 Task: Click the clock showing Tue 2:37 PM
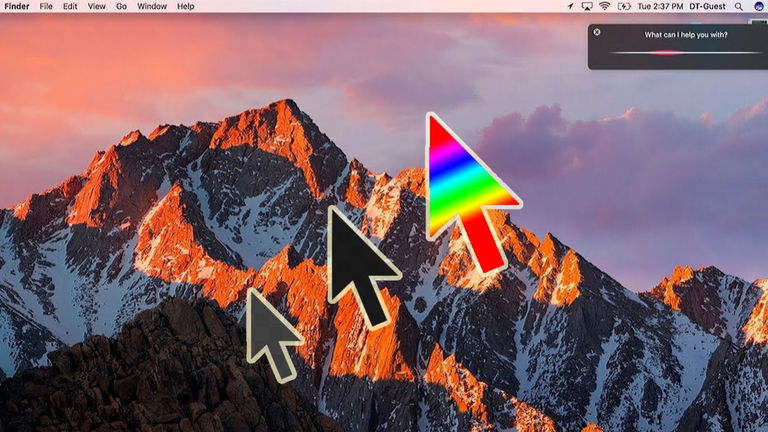click(x=660, y=6)
